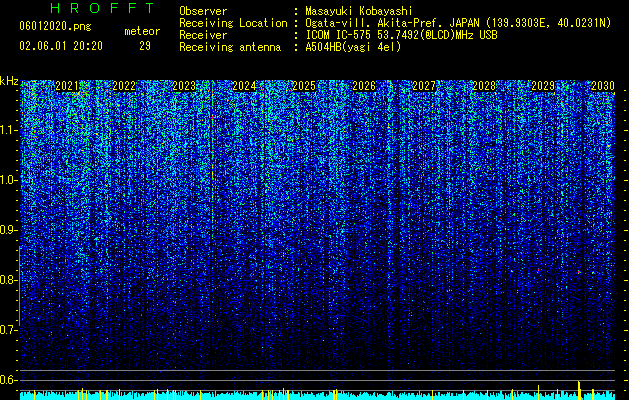Click the 1.0 kHz axis label
This screenshot has height=400, width=629.
tap(8, 180)
